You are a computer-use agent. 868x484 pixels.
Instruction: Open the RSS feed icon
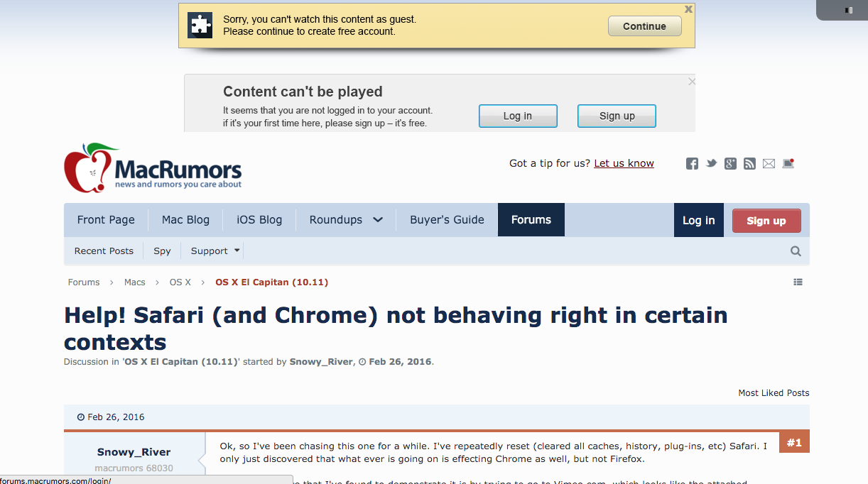[x=749, y=164]
